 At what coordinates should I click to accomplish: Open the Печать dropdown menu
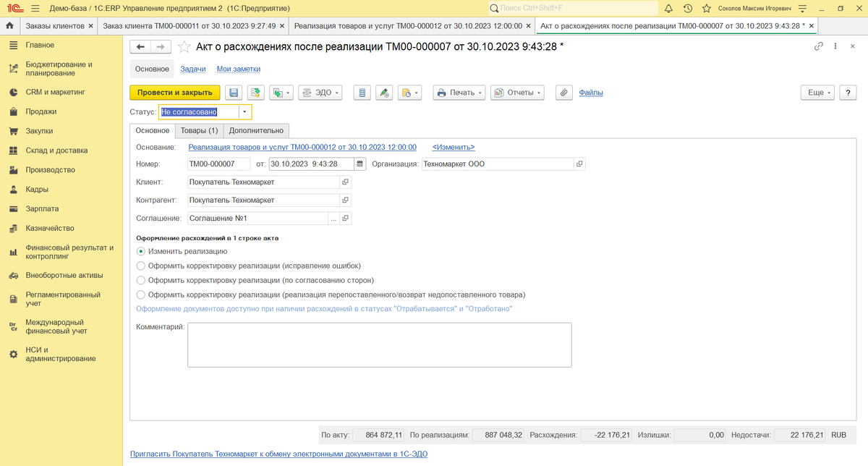click(x=459, y=93)
